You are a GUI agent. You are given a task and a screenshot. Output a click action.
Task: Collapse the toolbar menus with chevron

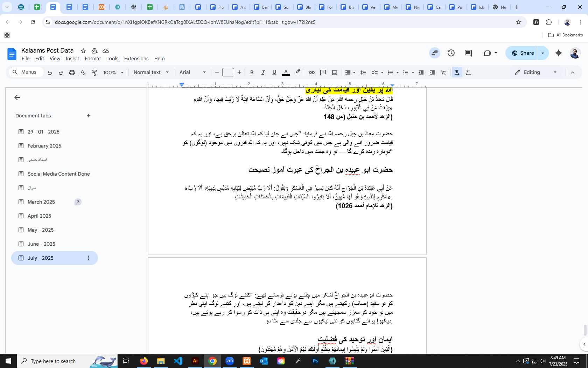pos(573,73)
